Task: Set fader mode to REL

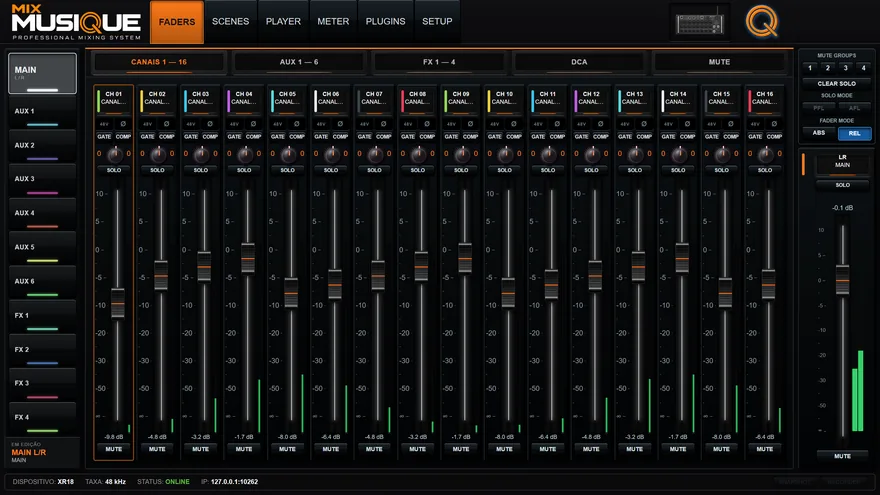Action: point(855,134)
